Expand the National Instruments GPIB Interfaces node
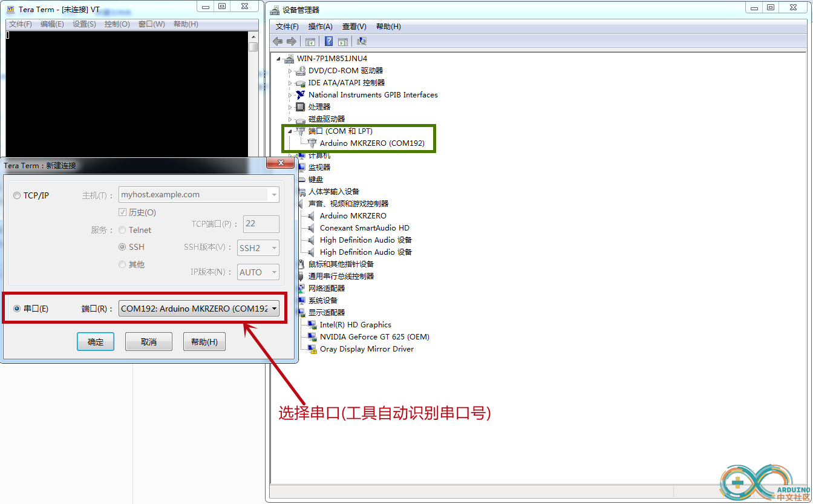Viewport: 813px width, 504px height. 290,95
